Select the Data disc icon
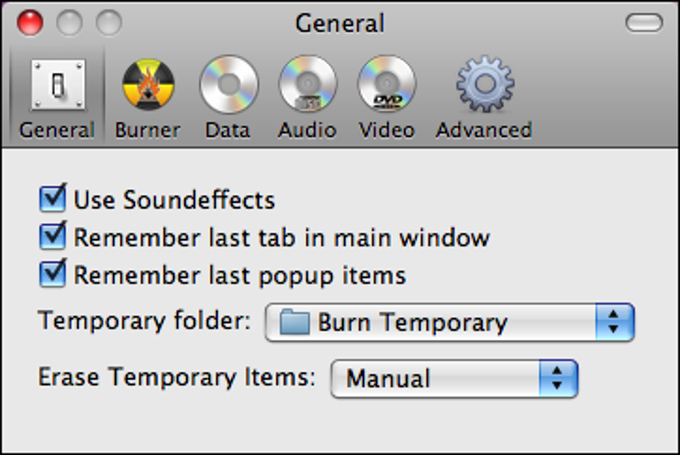Screen dimensions: 680x455 coord(227,85)
